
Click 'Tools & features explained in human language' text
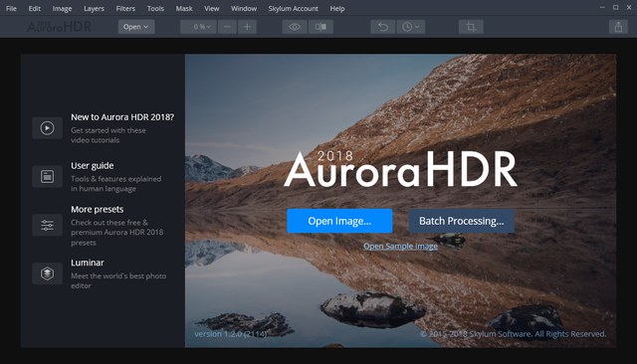point(115,184)
